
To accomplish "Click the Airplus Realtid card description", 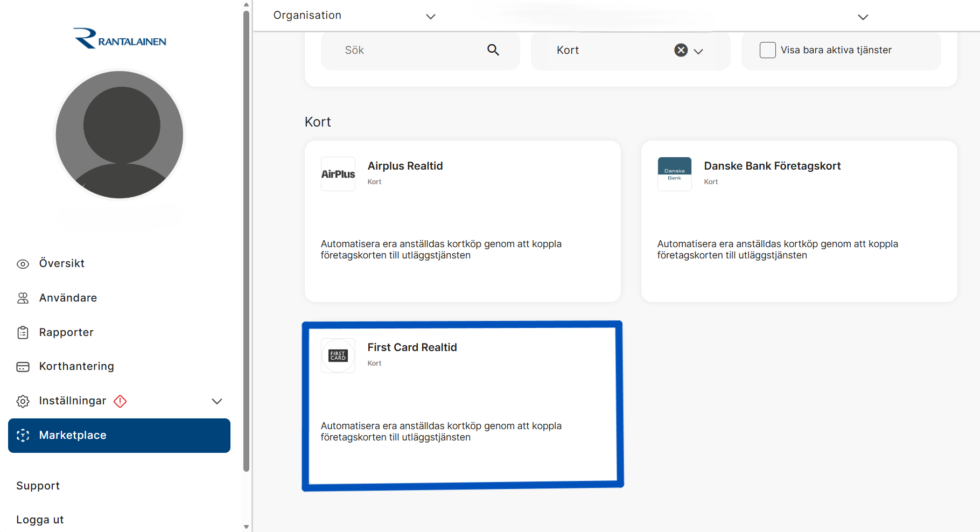I will coord(441,249).
